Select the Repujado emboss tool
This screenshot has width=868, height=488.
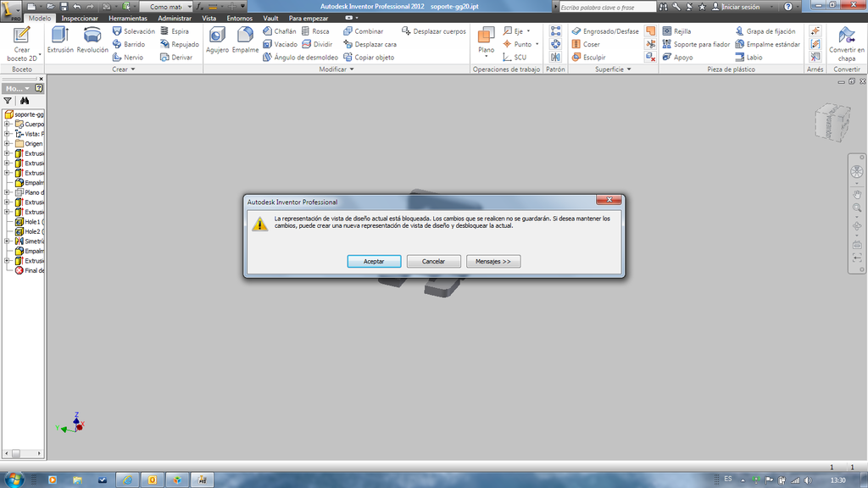[x=180, y=44]
